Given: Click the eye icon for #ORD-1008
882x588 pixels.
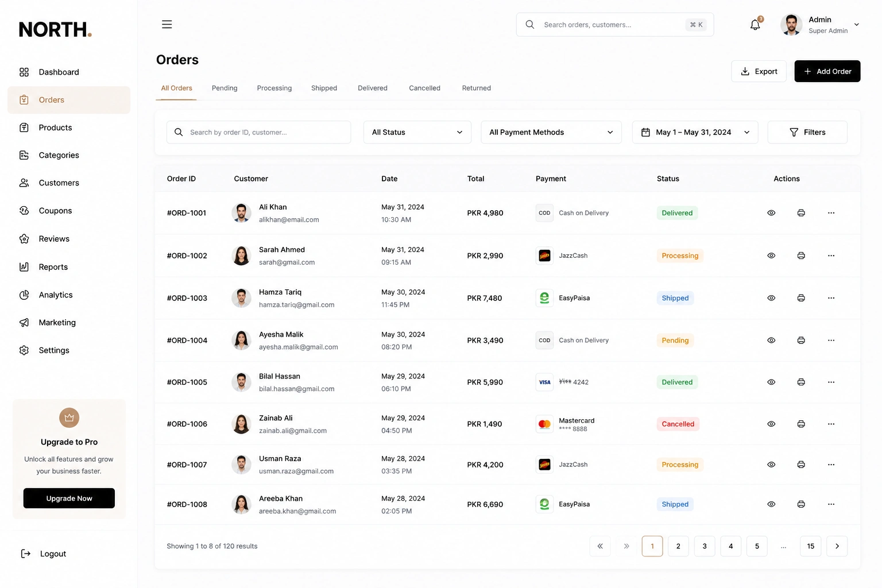Looking at the screenshot, I should point(771,504).
